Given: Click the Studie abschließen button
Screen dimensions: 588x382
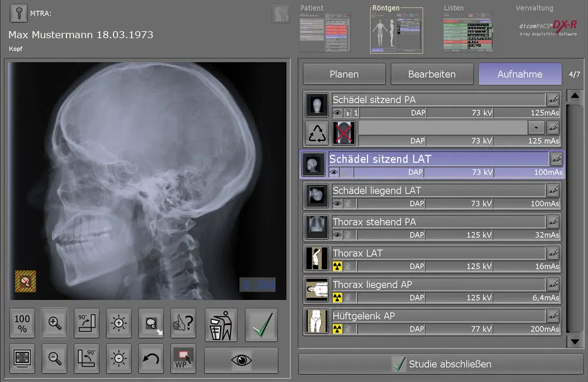Looking at the screenshot, I should coord(442,364).
